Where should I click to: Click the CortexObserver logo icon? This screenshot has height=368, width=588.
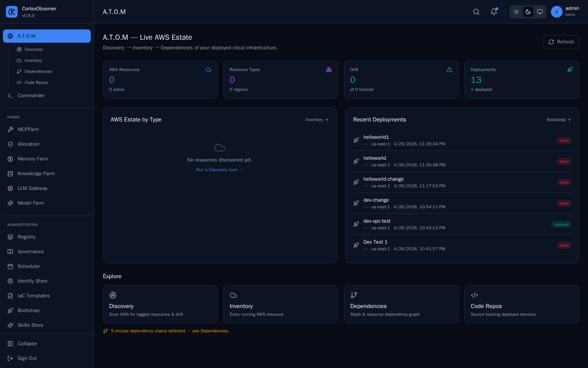point(12,12)
